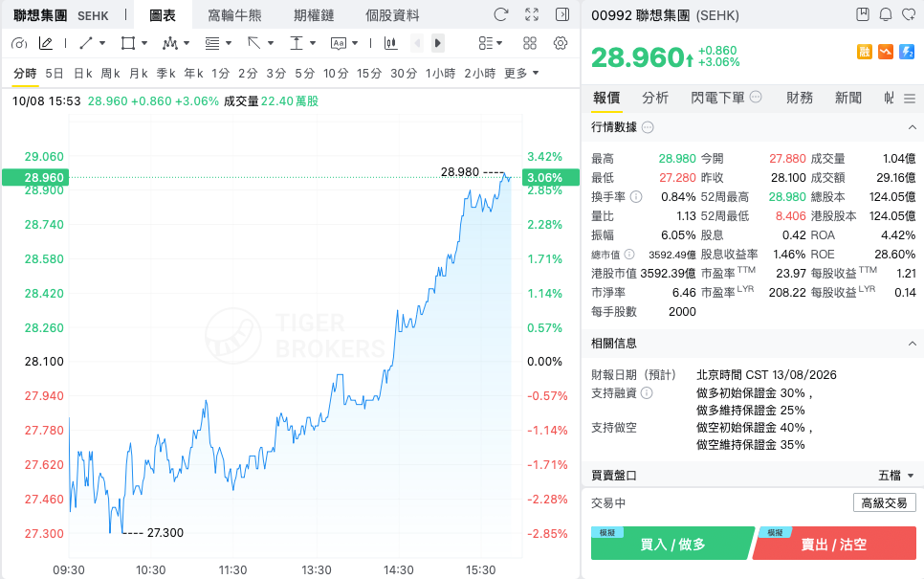Click more icon beside 閃電下單
The image size is (924, 579).
pos(756,97)
